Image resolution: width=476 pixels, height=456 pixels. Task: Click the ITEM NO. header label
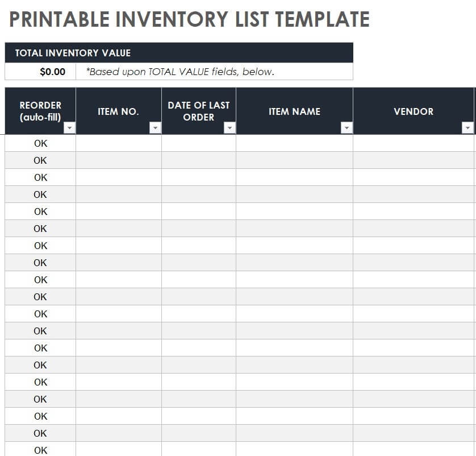pos(118,111)
